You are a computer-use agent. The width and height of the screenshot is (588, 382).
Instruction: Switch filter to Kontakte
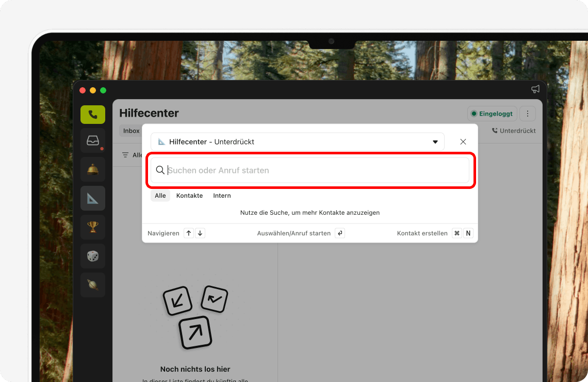point(189,195)
